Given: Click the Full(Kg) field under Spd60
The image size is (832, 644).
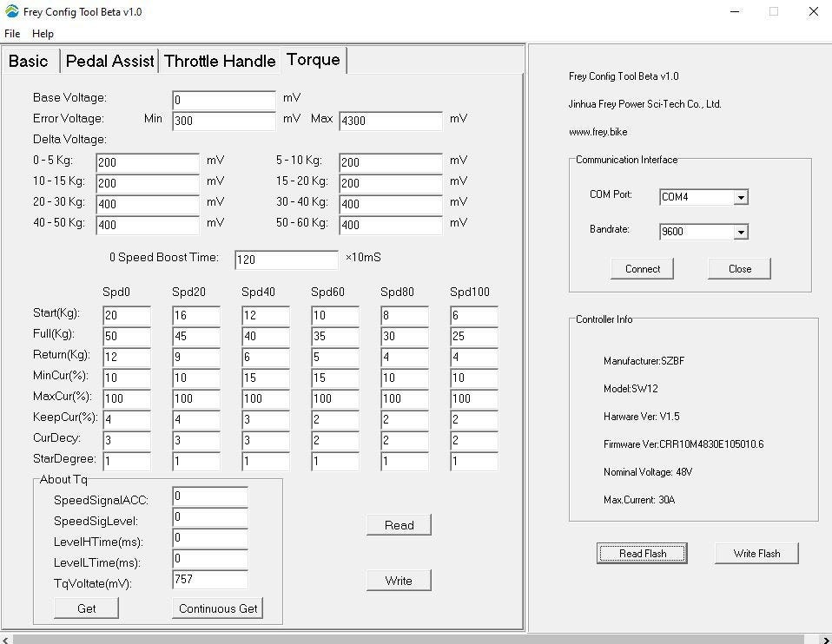Looking at the screenshot, I should click(335, 337).
